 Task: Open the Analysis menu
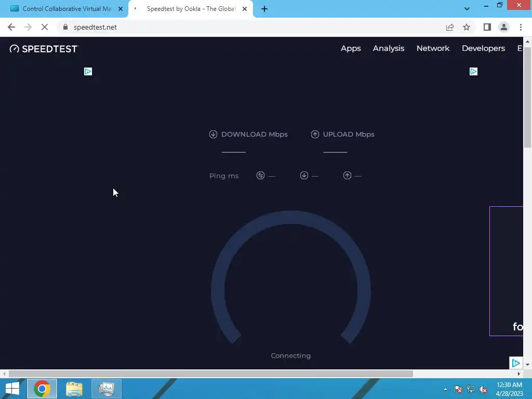click(x=389, y=48)
